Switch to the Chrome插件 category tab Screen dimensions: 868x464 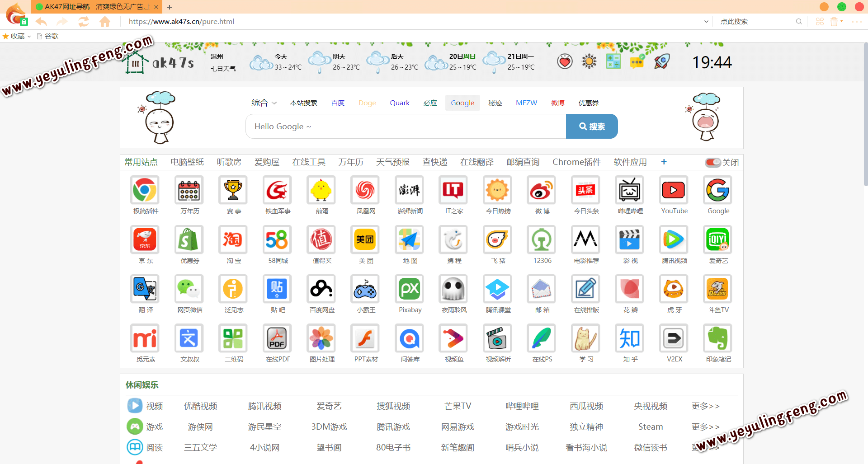click(576, 162)
